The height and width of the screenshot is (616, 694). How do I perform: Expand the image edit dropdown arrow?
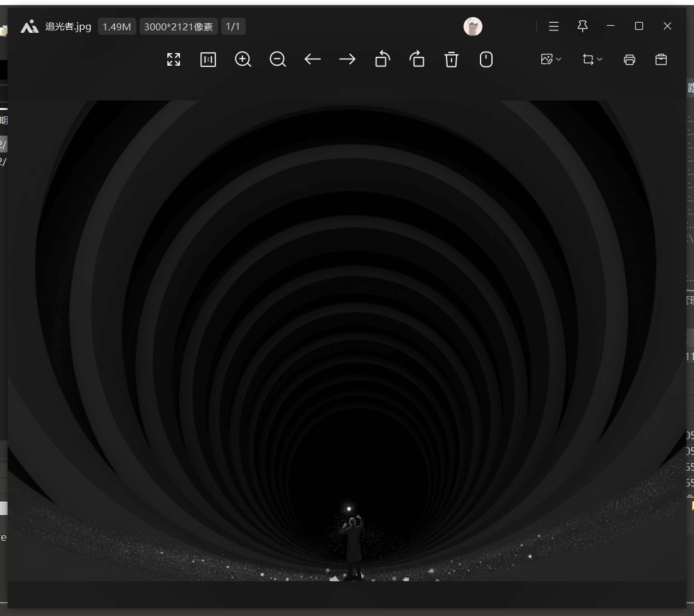559,59
